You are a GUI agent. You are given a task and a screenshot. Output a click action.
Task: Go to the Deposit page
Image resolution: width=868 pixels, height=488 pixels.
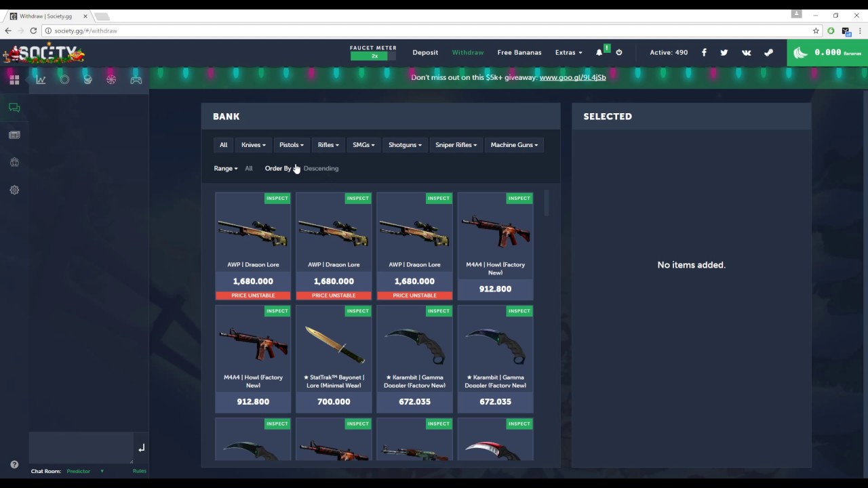425,52
